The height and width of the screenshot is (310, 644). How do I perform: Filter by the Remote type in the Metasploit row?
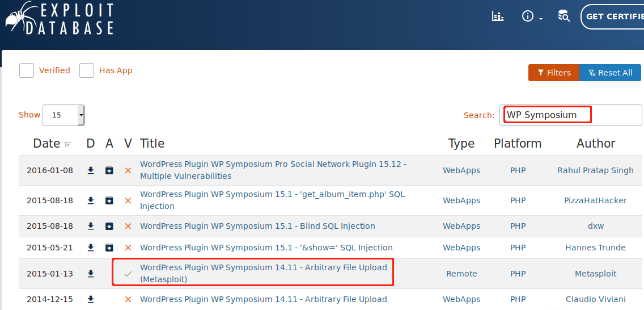[x=461, y=274]
